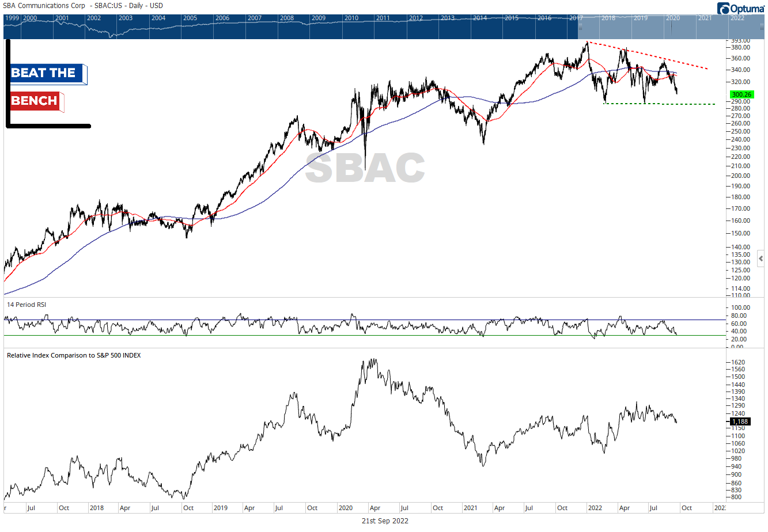Click the Beat The Bench logo
Image resolution: width=768 pixels, height=532 pixels.
(x=48, y=83)
